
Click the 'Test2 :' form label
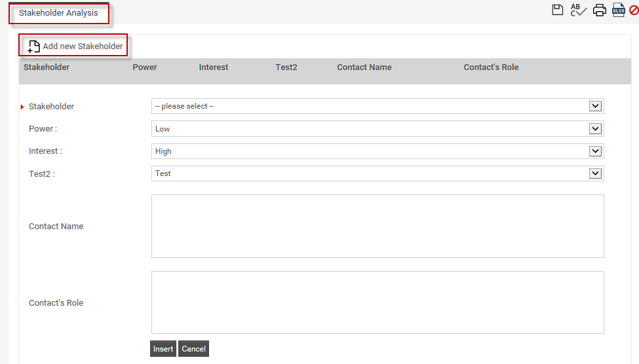tap(41, 174)
